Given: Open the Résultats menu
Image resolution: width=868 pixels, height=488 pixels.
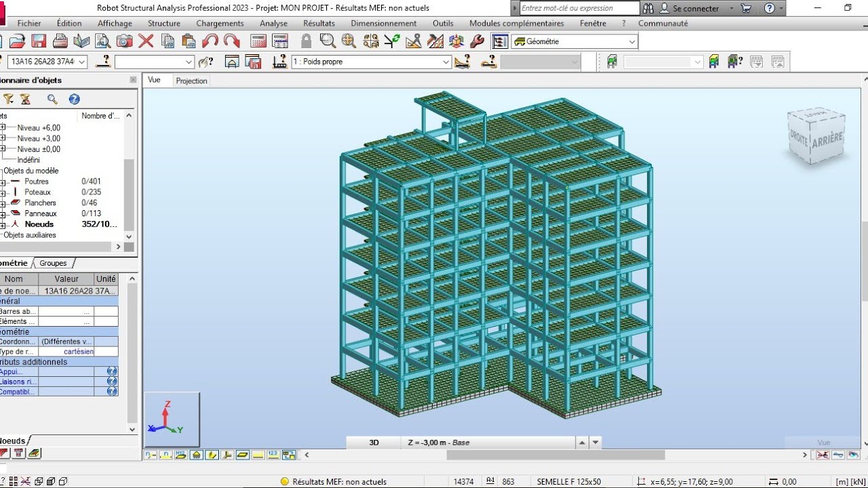Looking at the screenshot, I should [319, 23].
